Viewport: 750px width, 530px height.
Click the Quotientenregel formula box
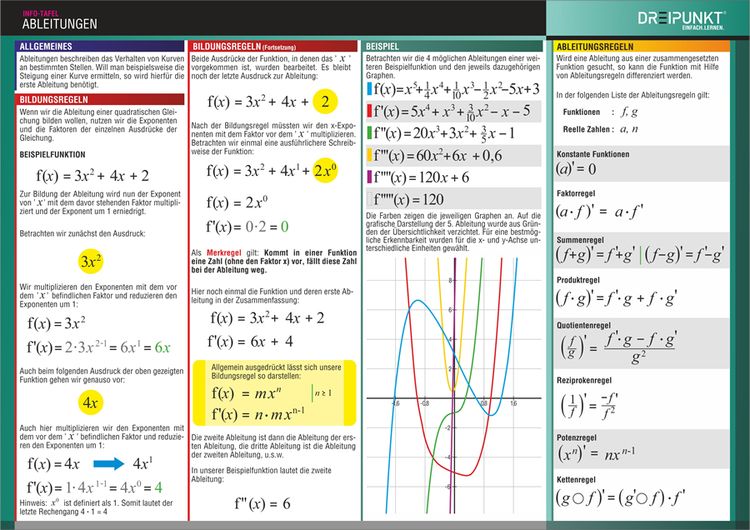tap(641, 343)
